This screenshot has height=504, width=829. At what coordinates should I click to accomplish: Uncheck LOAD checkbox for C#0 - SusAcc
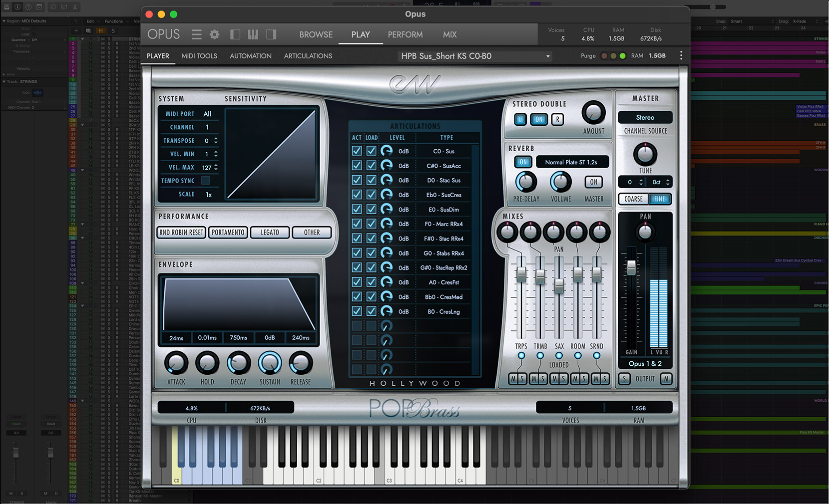coord(371,165)
